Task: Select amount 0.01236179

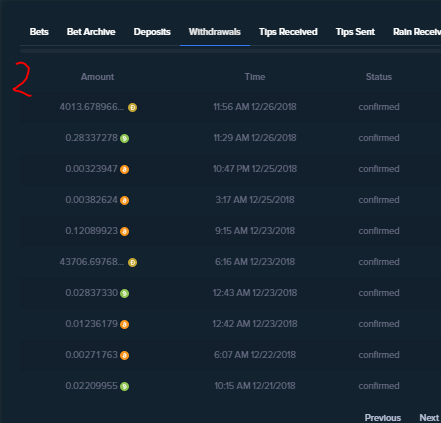Action: tap(91, 324)
